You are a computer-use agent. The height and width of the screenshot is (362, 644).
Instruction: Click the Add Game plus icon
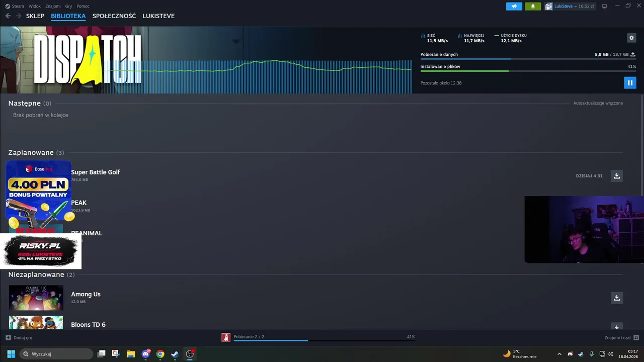click(8, 337)
